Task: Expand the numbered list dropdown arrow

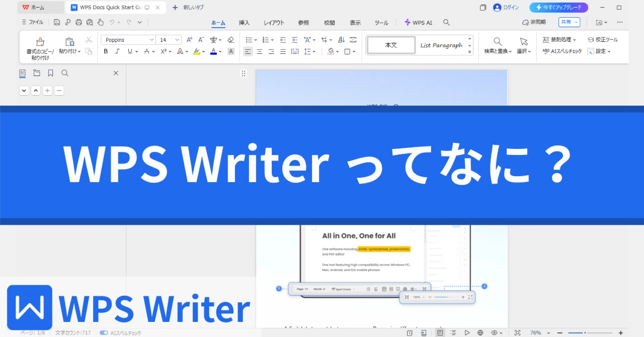Action: coord(272,40)
